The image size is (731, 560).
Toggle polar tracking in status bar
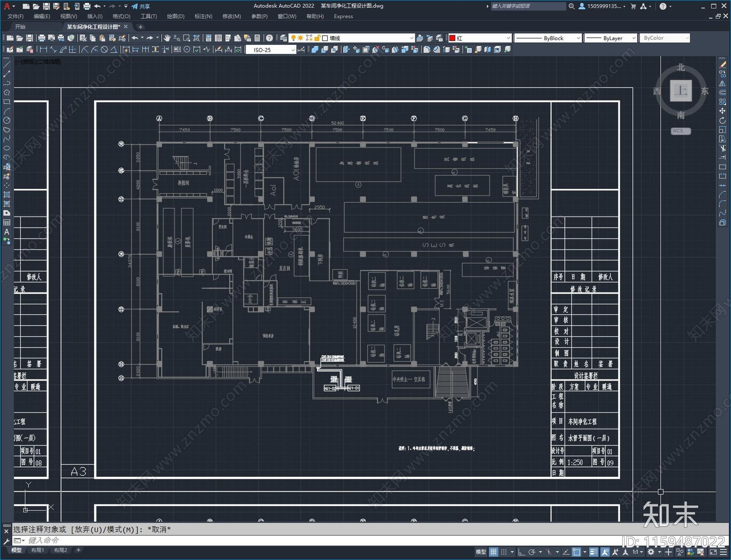click(532, 552)
